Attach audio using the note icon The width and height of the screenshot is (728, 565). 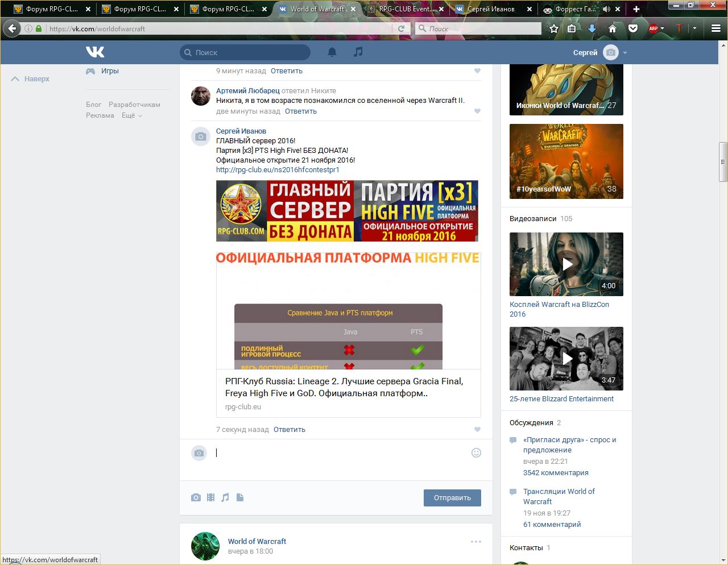click(225, 497)
